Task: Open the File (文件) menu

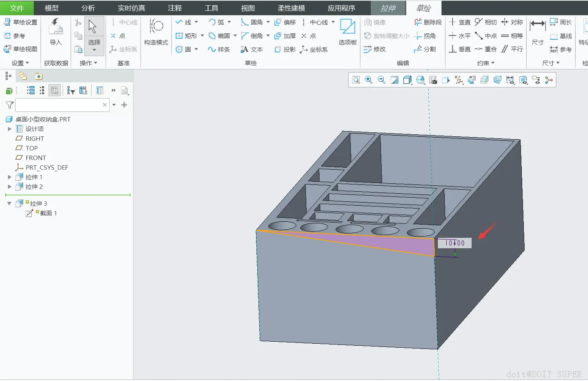Action: (16, 8)
